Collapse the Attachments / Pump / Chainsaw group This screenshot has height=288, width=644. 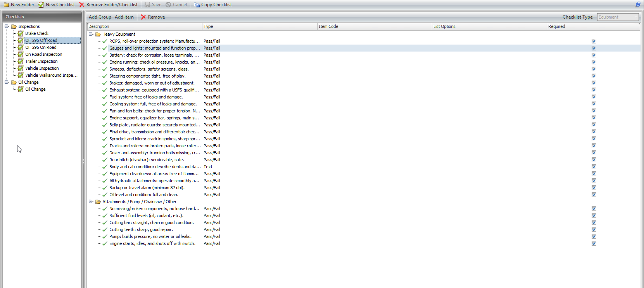point(91,202)
